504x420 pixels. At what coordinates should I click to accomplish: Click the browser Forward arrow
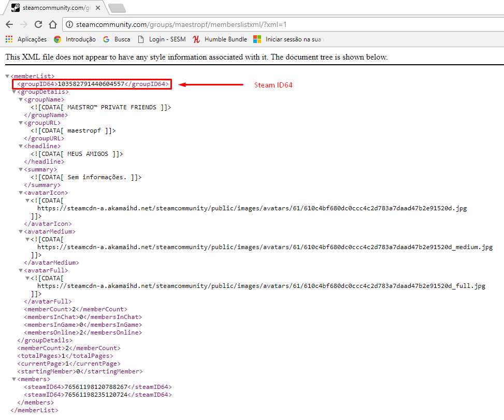24,24
